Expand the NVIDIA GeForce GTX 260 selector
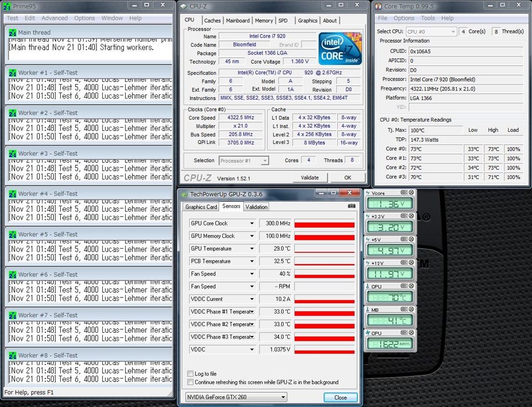The image size is (532, 407). [x=283, y=398]
